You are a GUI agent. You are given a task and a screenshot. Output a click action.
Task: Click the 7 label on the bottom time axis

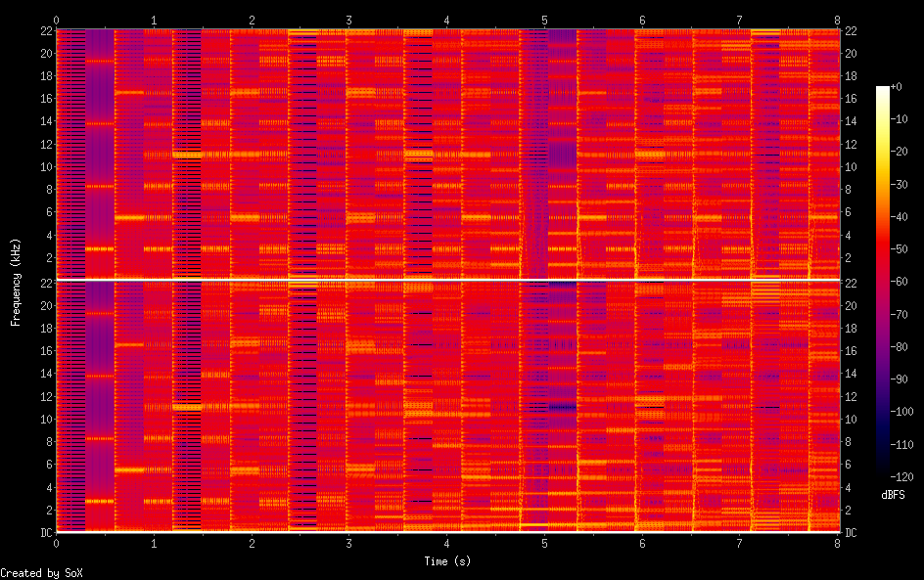(739, 544)
